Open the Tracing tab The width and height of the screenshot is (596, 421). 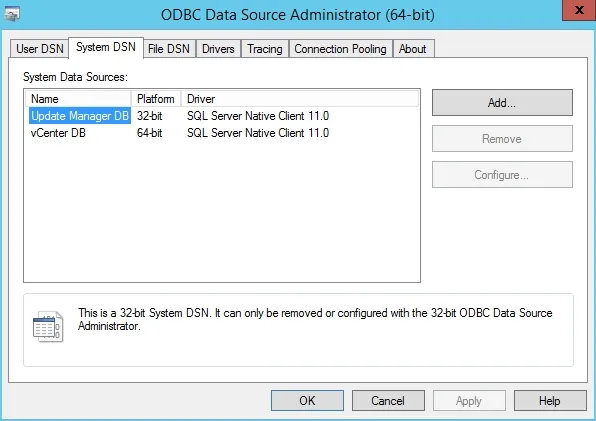point(265,49)
